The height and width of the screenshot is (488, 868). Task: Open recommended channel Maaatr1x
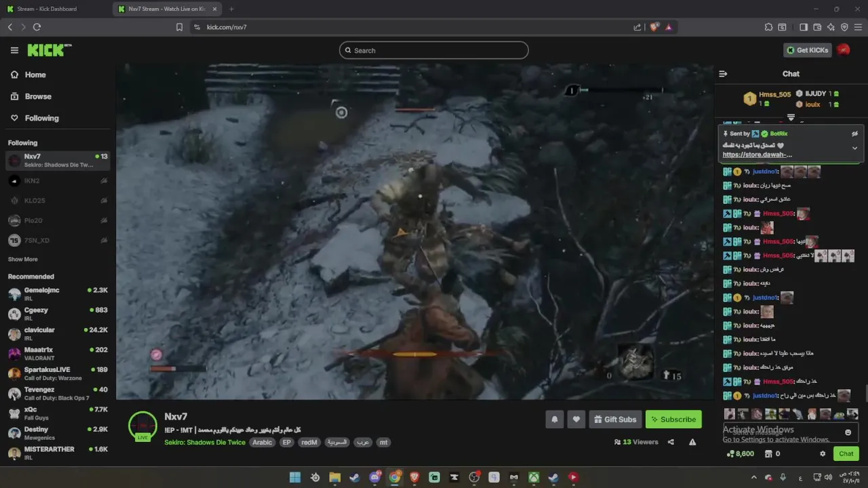pyautogui.click(x=58, y=353)
